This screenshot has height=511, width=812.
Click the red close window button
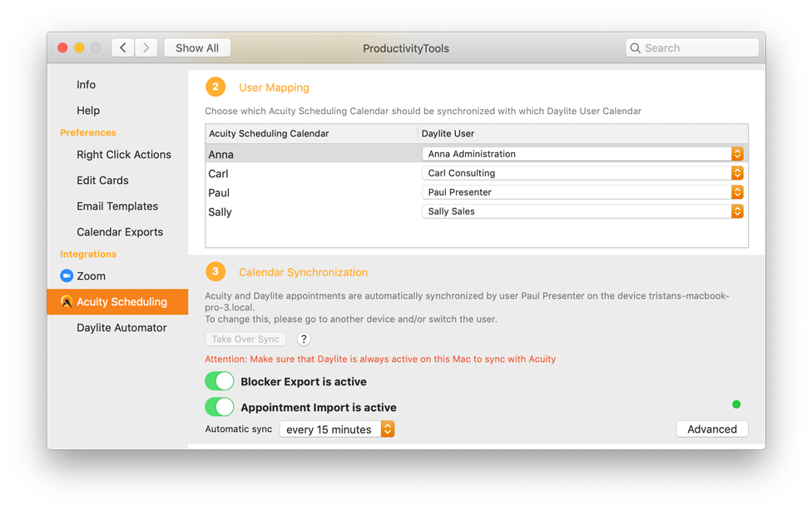(62, 47)
